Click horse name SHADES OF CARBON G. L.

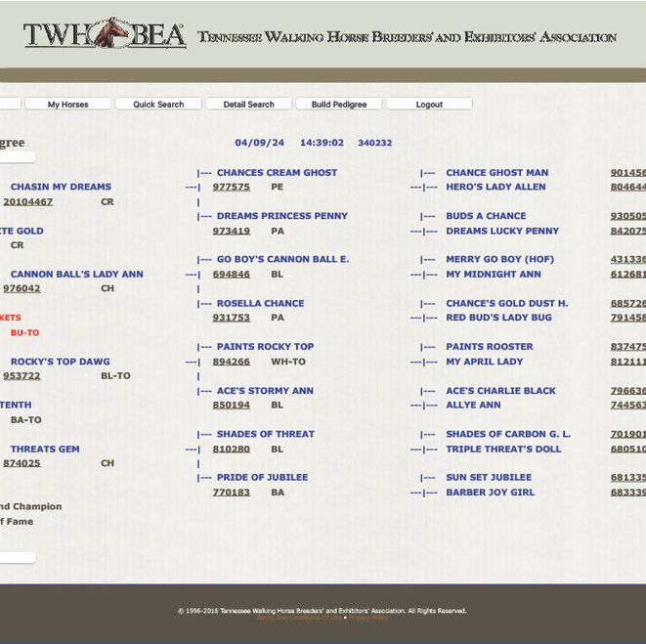coord(508,434)
